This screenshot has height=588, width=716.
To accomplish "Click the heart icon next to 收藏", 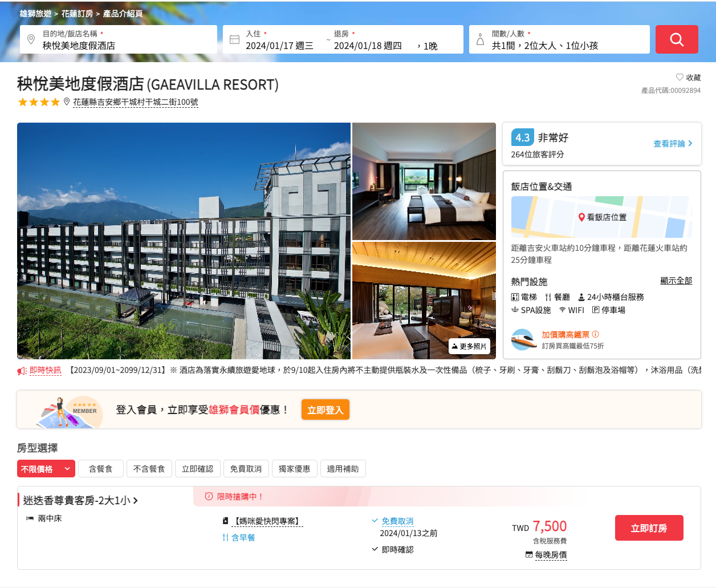I will point(679,78).
